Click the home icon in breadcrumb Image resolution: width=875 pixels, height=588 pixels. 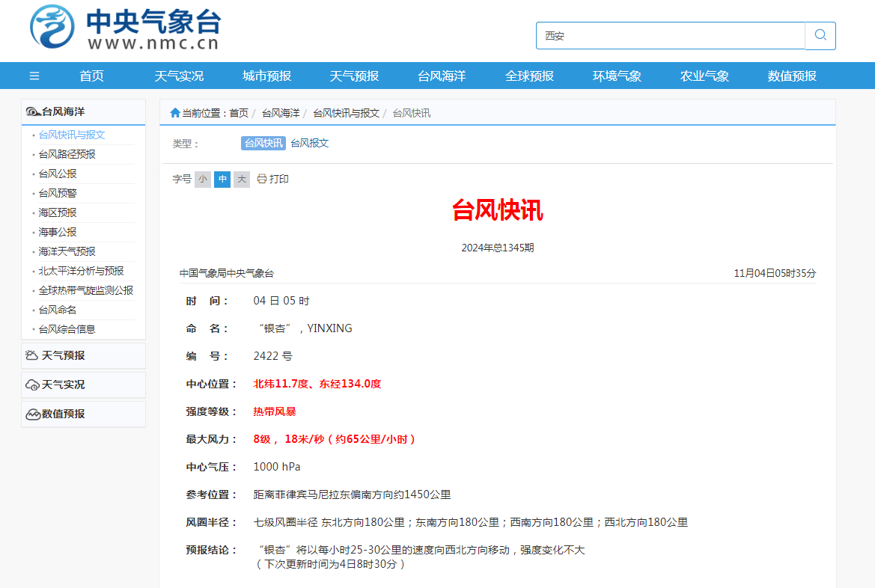(175, 113)
